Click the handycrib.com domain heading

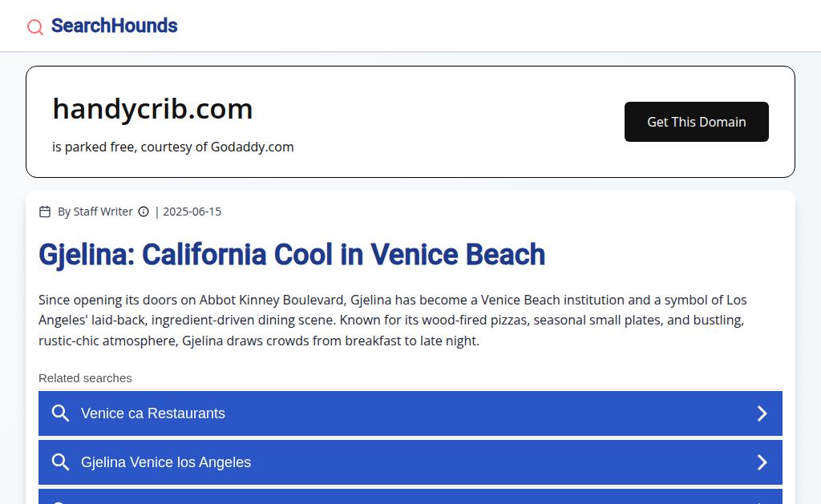coord(152,108)
